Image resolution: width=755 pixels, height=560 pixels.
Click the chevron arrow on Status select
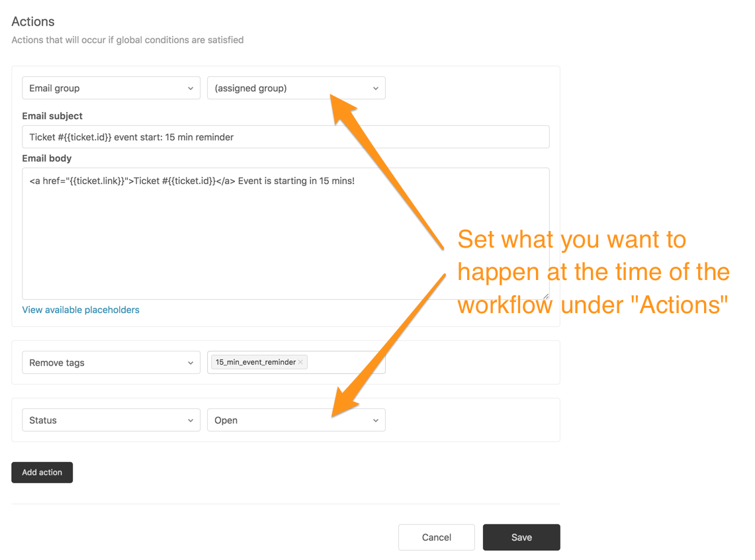click(191, 421)
